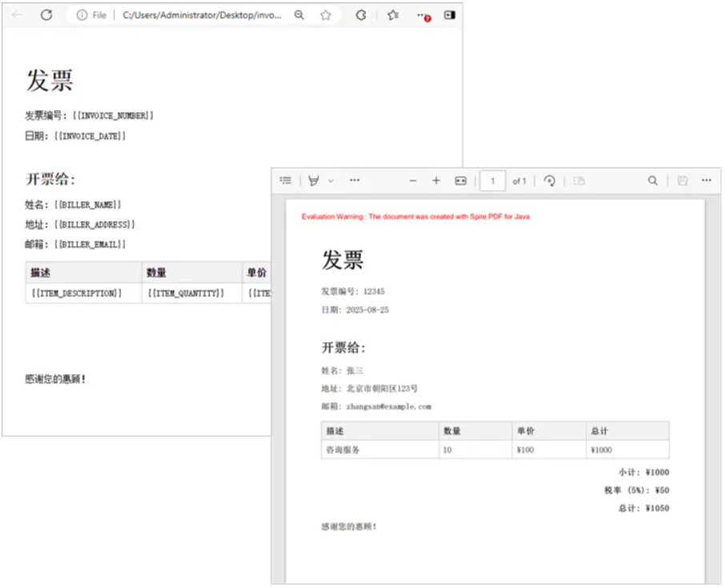The image size is (725, 588).
Task: Open the favorites list icon
Action: (393, 15)
